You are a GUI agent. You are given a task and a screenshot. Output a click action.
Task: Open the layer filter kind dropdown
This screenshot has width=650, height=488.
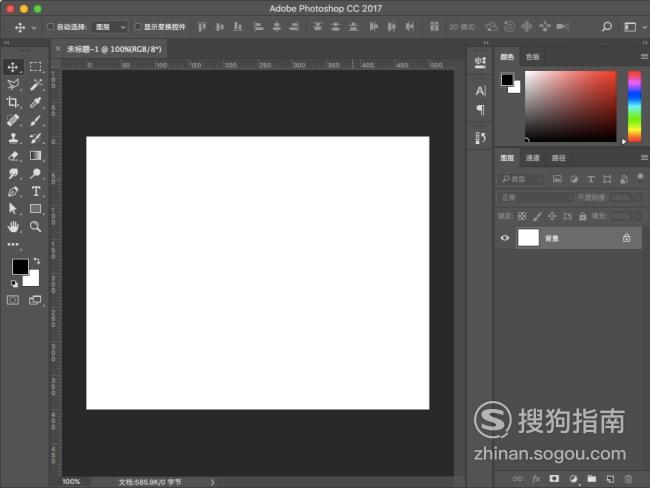click(x=520, y=179)
